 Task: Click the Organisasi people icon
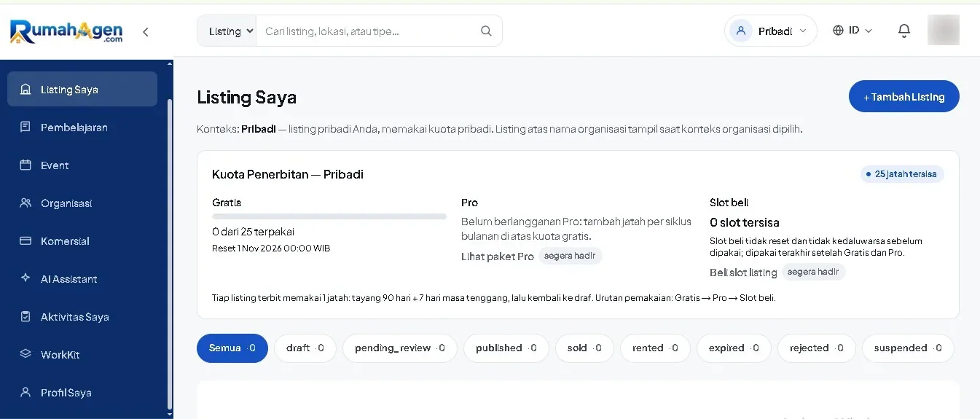26,203
